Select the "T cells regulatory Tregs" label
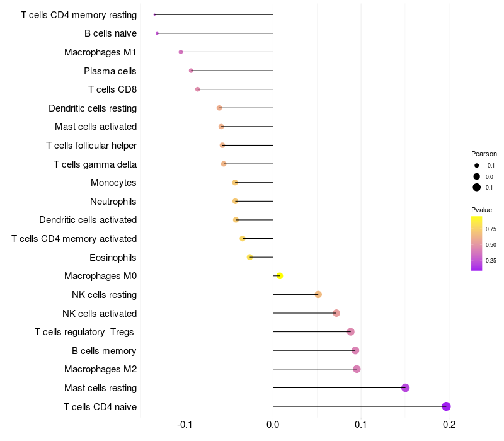504x441 pixels. point(84,332)
